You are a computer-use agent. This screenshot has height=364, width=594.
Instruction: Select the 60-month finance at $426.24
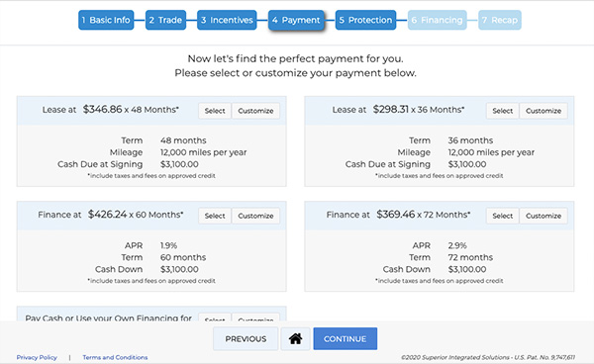coord(215,216)
